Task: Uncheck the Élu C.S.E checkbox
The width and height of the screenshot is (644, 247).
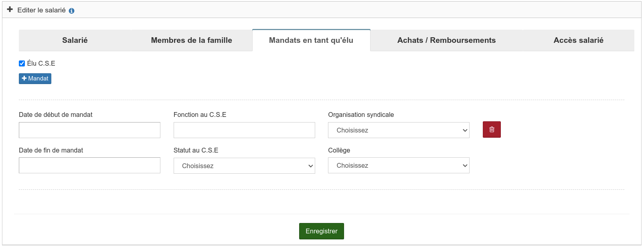Action: [x=22, y=63]
